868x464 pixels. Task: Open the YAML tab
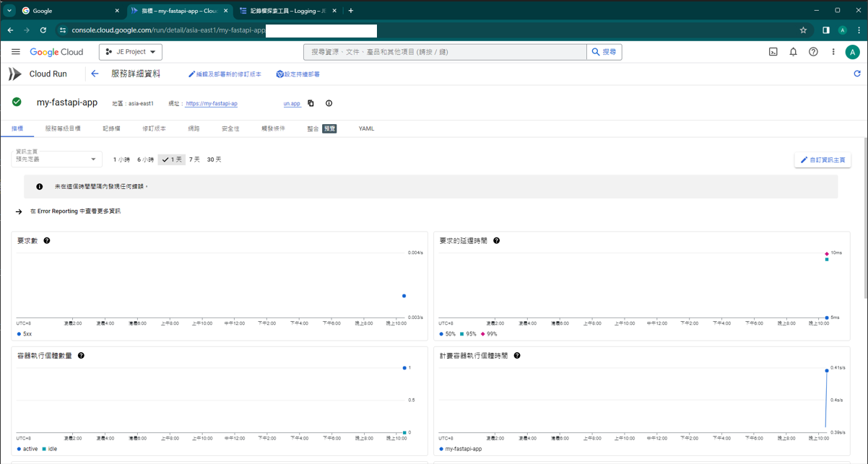pos(366,128)
